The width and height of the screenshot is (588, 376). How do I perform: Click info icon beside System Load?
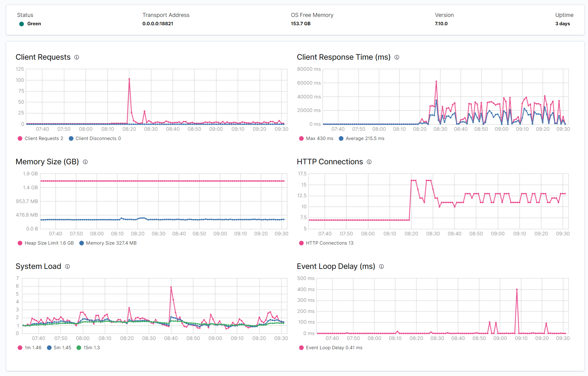pos(67,266)
